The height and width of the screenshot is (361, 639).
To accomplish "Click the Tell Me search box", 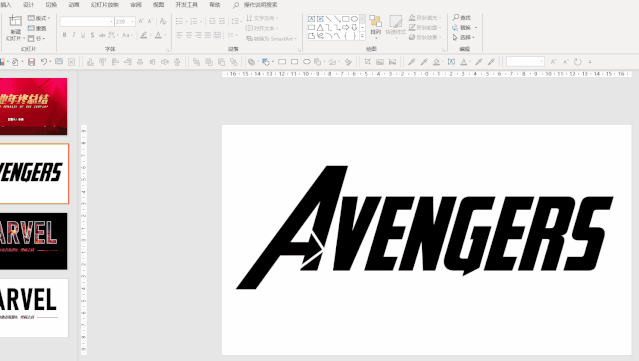I will (256, 5).
